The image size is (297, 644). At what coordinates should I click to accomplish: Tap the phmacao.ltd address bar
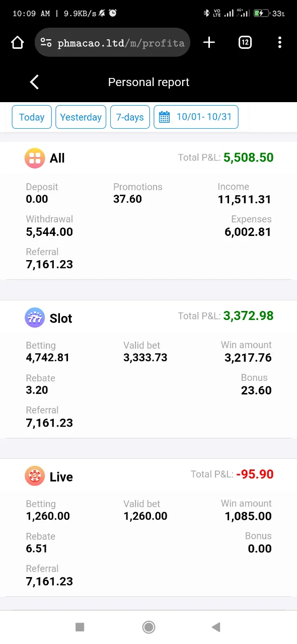click(x=113, y=43)
